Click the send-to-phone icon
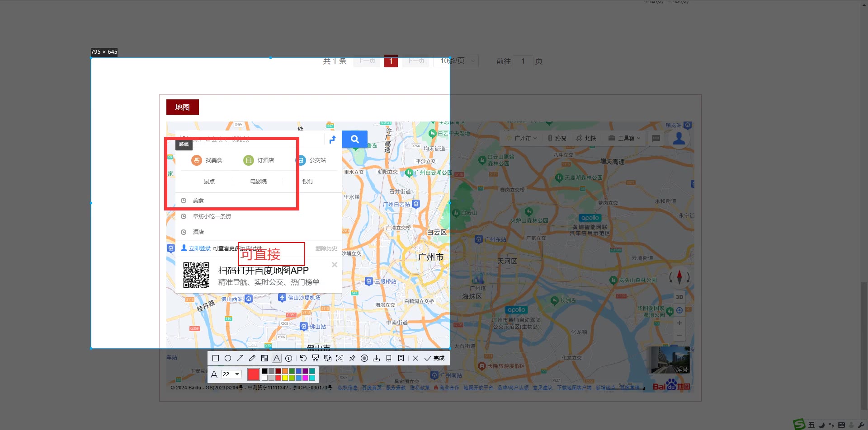 click(x=389, y=358)
